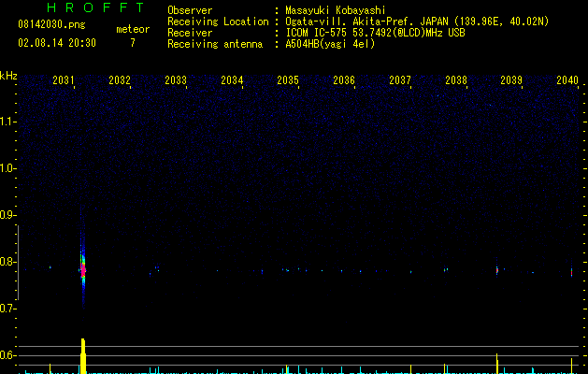
Task: Click the antenna A504HB(yagi 4el) text
Action: [x=330, y=44]
